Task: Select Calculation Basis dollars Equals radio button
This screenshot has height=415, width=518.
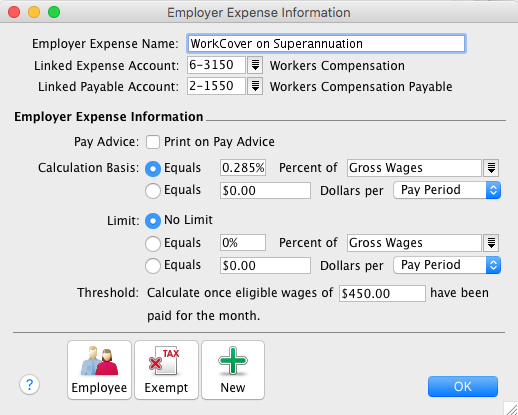Action: 153,191
